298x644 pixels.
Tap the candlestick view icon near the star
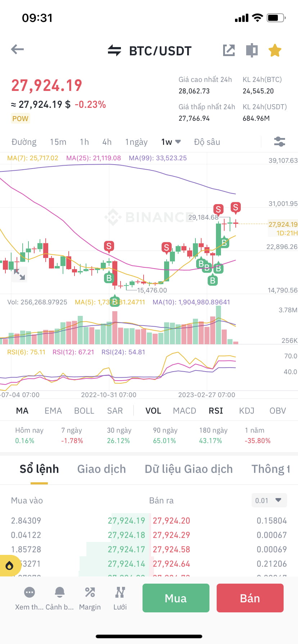pyautogui.click(x=252, y=50)
